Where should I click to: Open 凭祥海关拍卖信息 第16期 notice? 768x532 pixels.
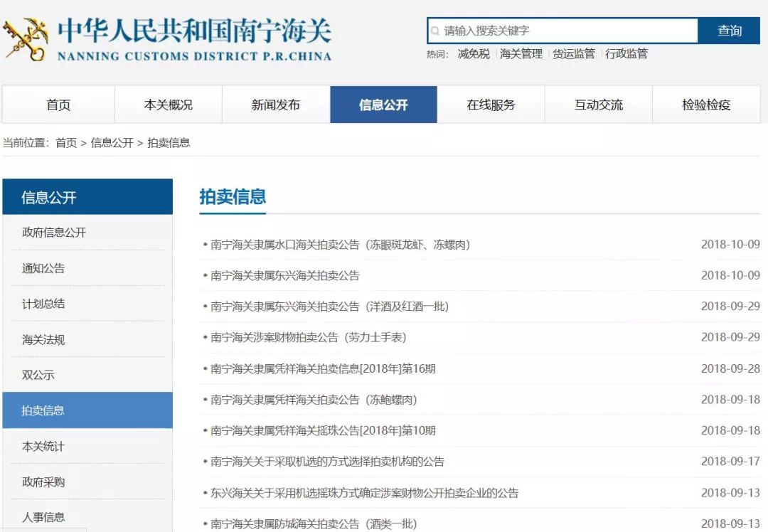(x=323, y=368)
